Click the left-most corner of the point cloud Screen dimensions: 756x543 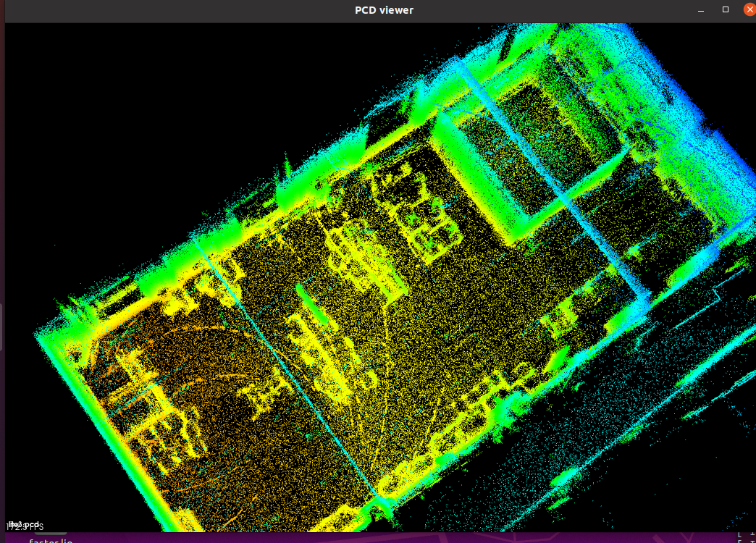point(38,335)
